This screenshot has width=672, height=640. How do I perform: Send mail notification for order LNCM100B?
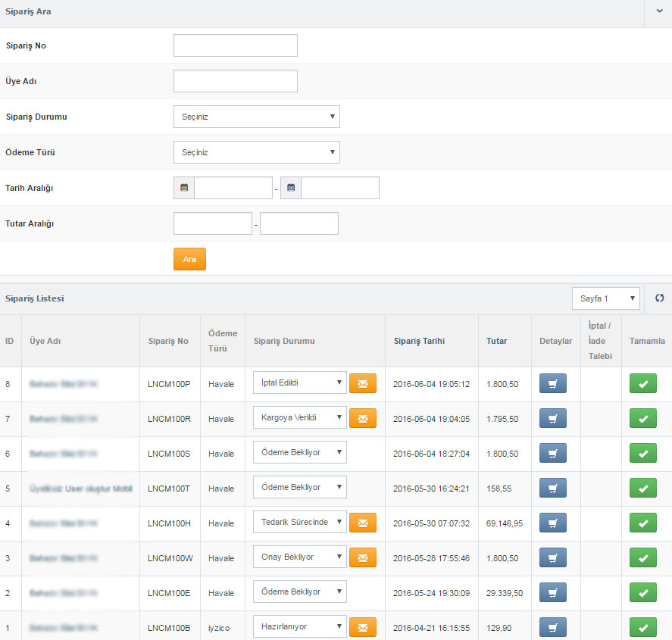pos(362,627)
